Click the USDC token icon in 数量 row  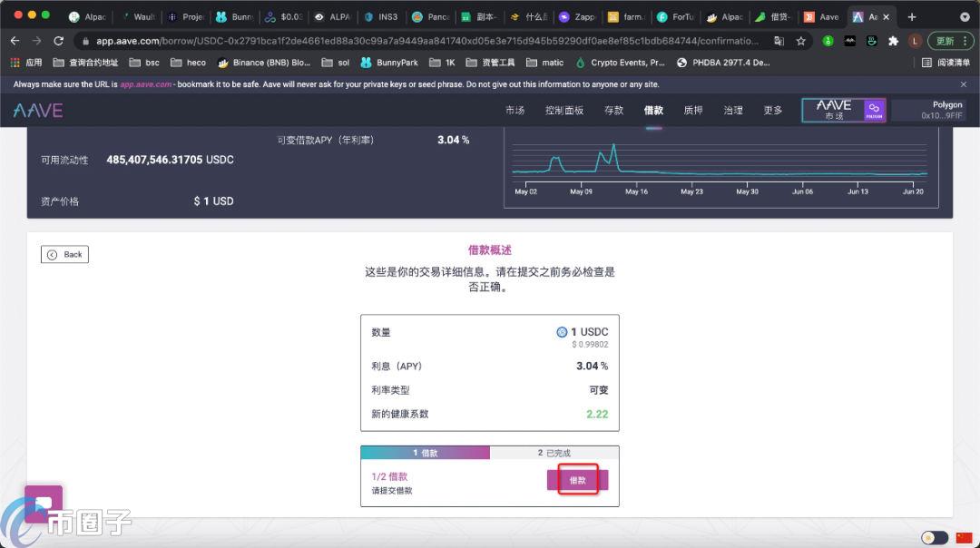[562, 332]
